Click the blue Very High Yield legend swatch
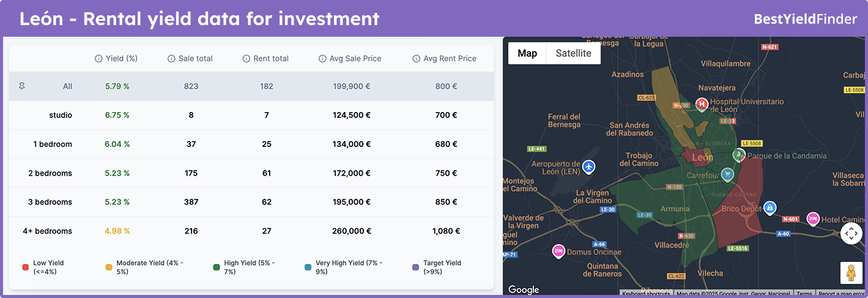This screenshot has height=298, width=868. [x=308, y=267]
